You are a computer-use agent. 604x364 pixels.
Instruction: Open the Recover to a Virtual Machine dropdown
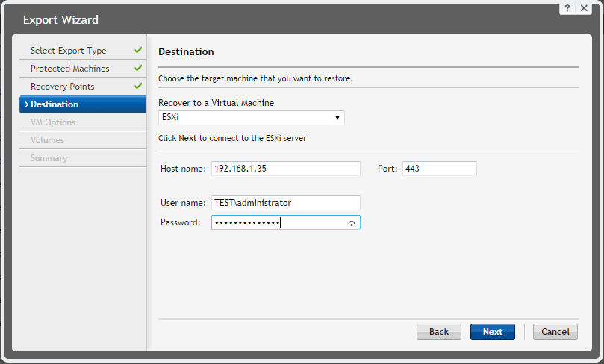[x=251, y=117]
